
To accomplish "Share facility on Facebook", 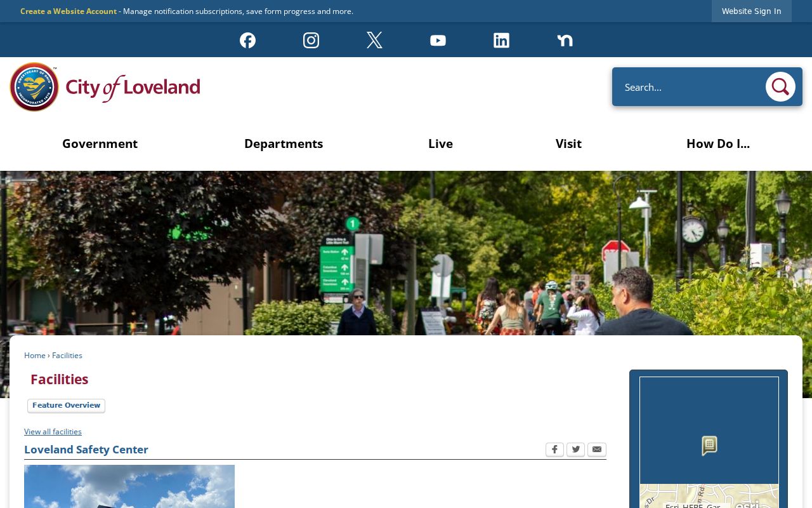I will 554,450.
